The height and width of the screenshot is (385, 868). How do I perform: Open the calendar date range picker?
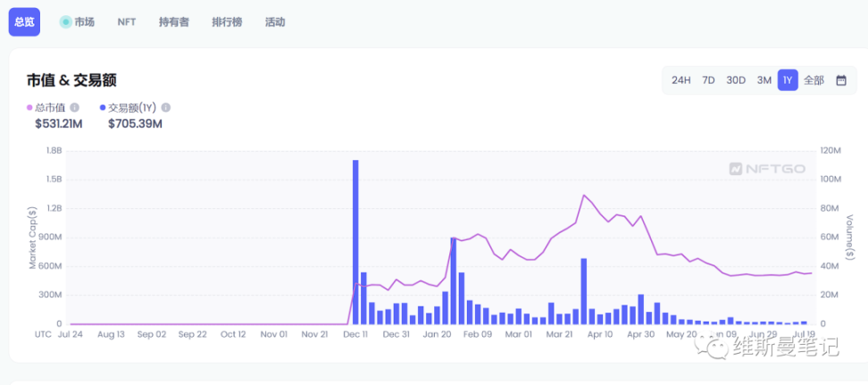pos(840,80)
